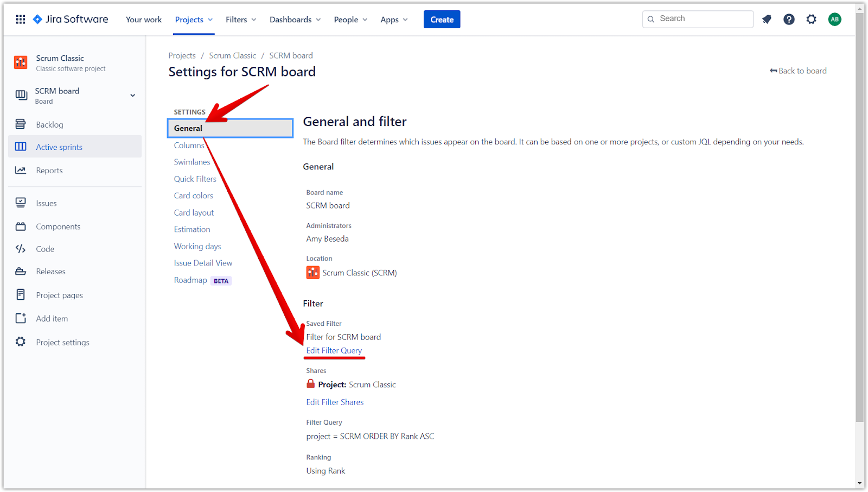Open the help question mark icon
Image resolution: width=868 pixels, height=492 pixels.
(789, 20)
